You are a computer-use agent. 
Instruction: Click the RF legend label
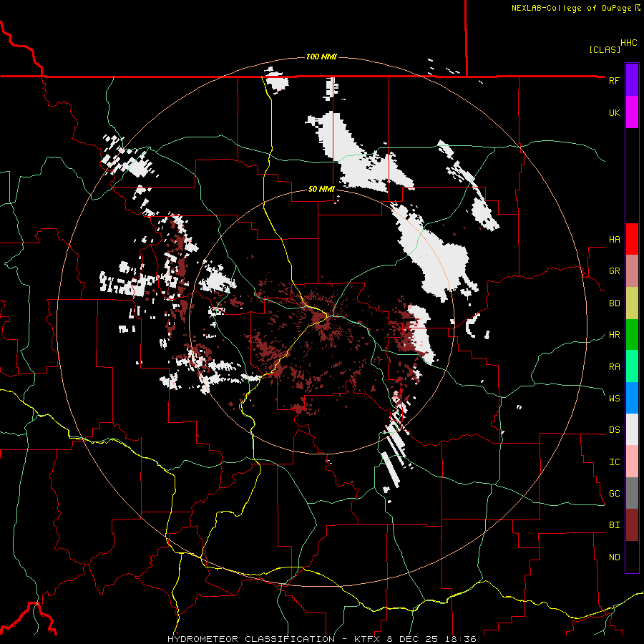tap(614, 80)
